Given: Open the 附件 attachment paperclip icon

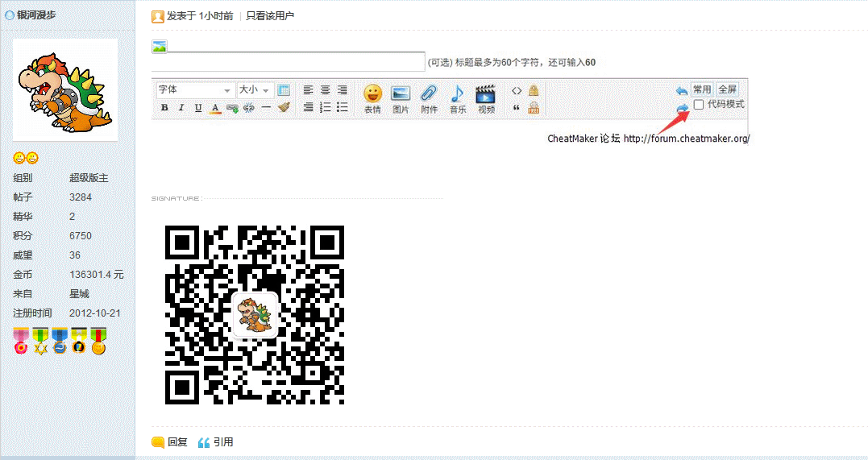Looking at the screenshot, I should (x=429, y=98).
